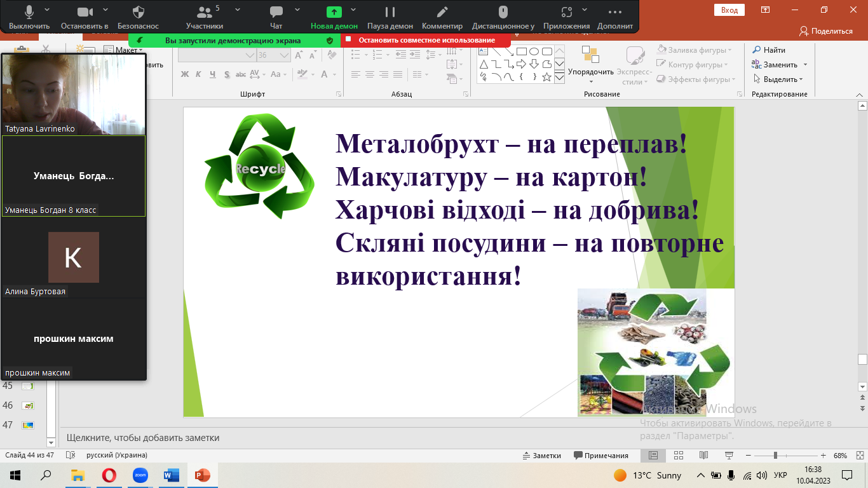Screen dimensions: 868x488
Task: Pause the screen share
Action: pos(390,17)
